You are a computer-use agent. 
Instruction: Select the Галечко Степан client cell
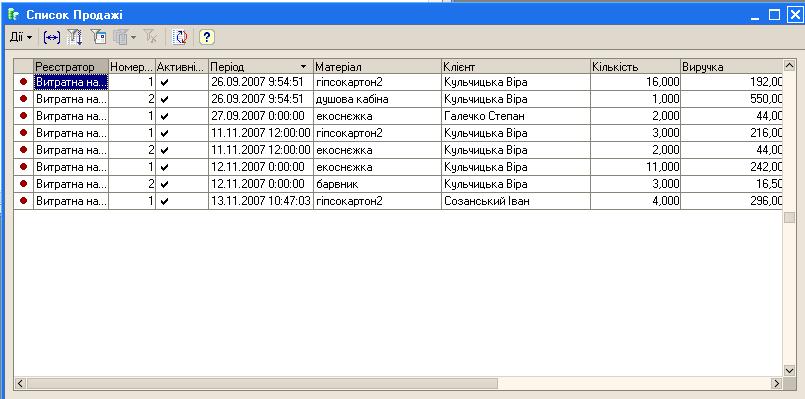[x=515, y=116]
